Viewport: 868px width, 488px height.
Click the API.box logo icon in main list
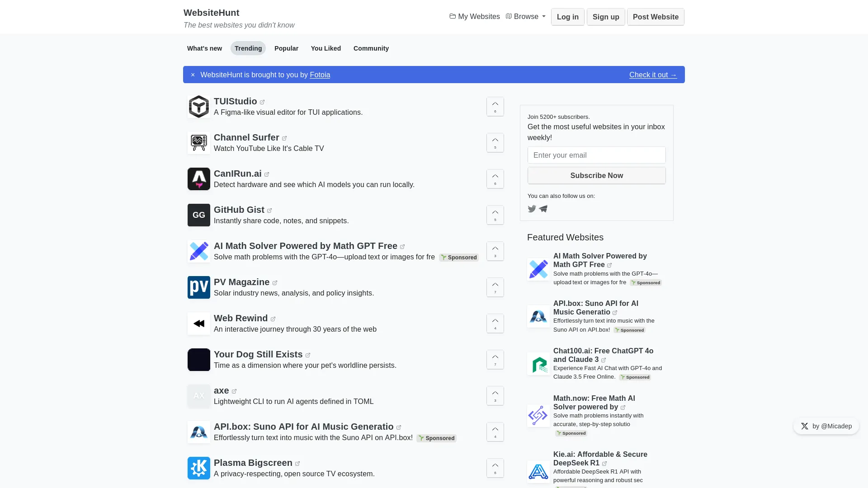click(x=199, y=432)
